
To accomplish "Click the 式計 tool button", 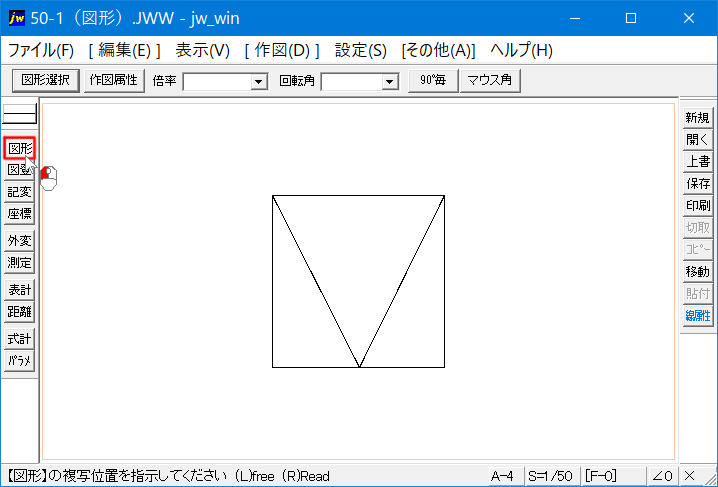I will [x=20, y=339].
